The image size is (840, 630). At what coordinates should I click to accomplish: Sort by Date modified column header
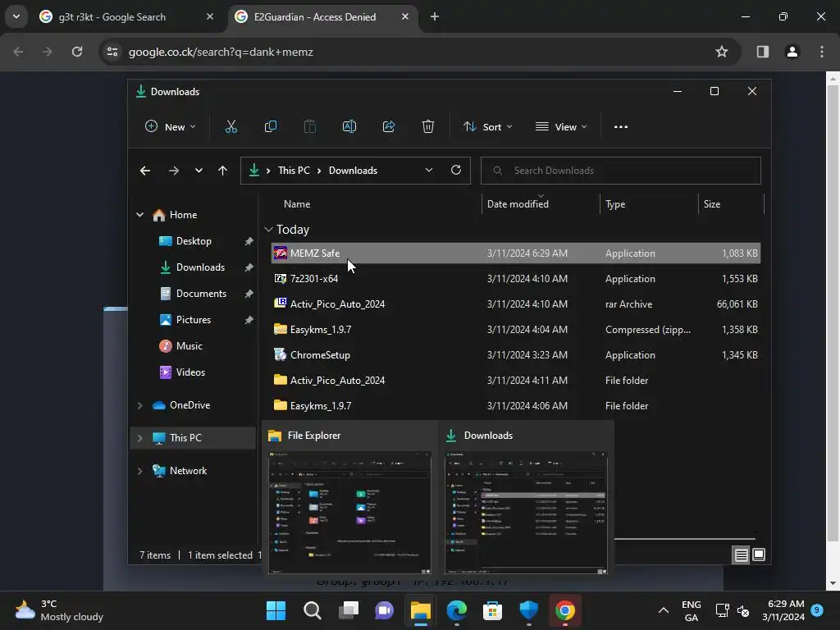tap(518, 204)
